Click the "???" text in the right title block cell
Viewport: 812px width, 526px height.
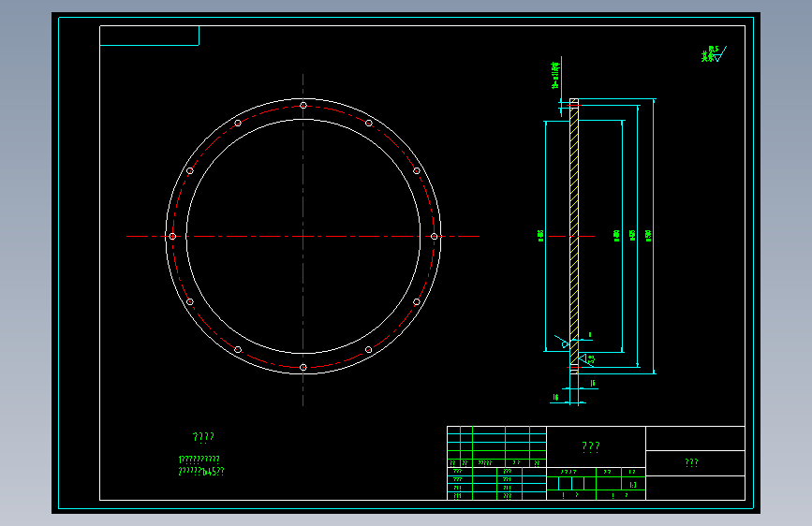coord(691,462)
